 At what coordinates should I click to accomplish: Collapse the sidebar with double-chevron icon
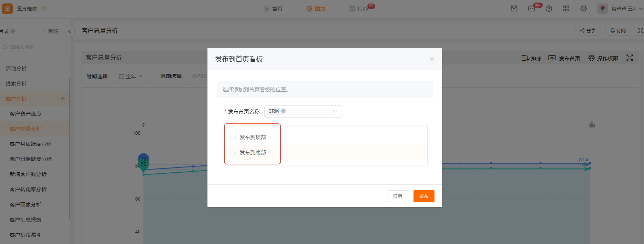pos(70,31)
